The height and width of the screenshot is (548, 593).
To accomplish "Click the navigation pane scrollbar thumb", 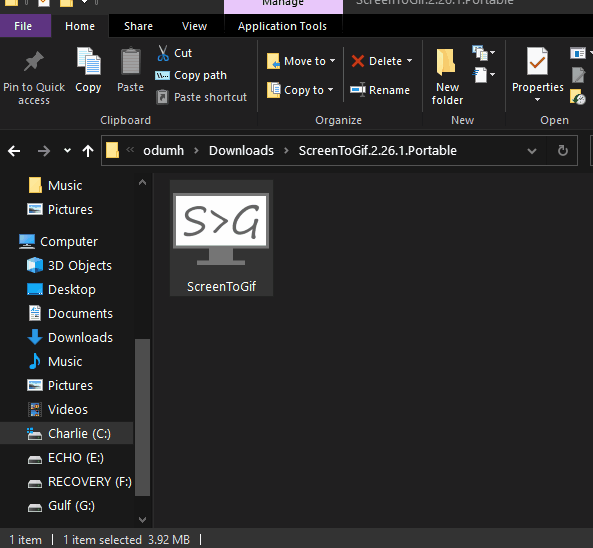I will pos(142,417).
